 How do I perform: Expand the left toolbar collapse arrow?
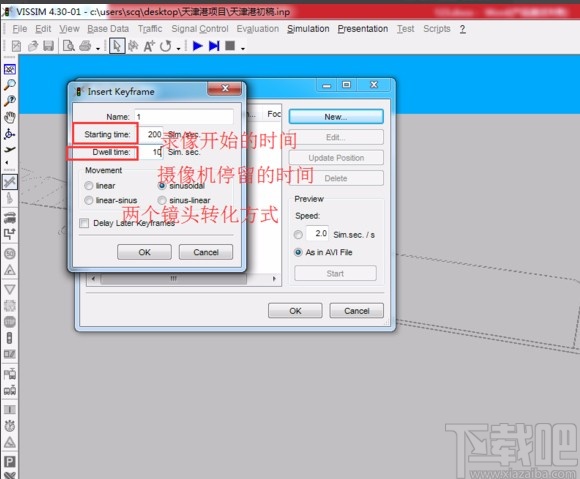click(7, 162)
